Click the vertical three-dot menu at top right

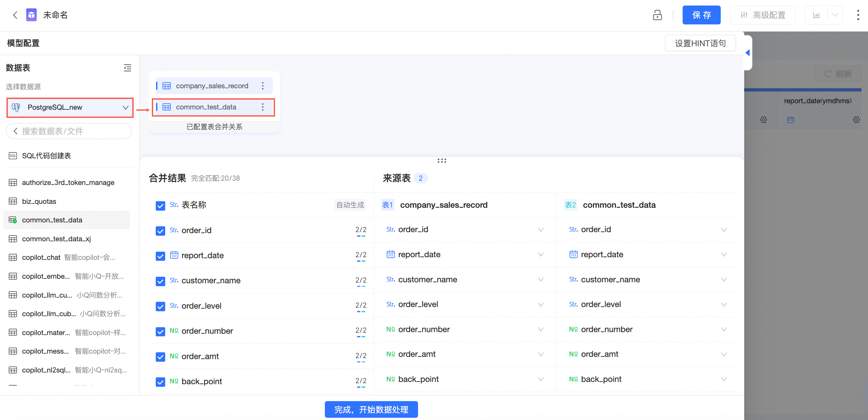pyautogui.click(x=858, y=15)
